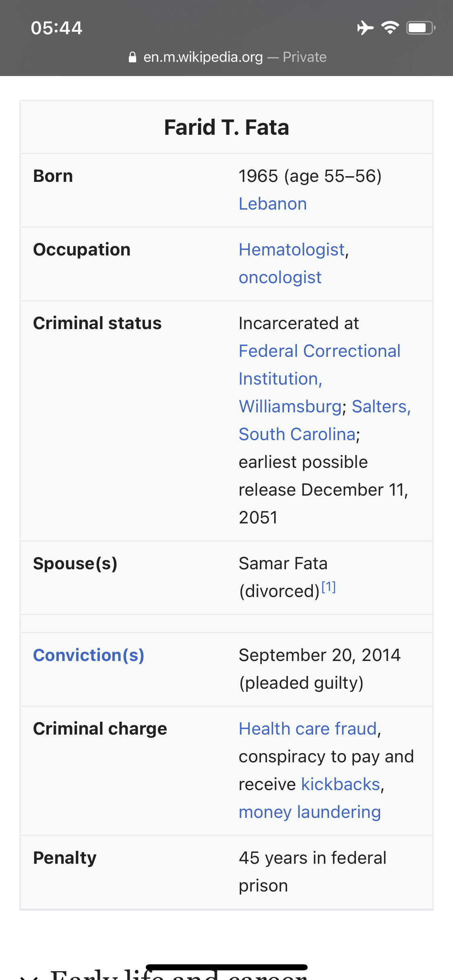Open the Conviction(s) link

pos(89,655)
